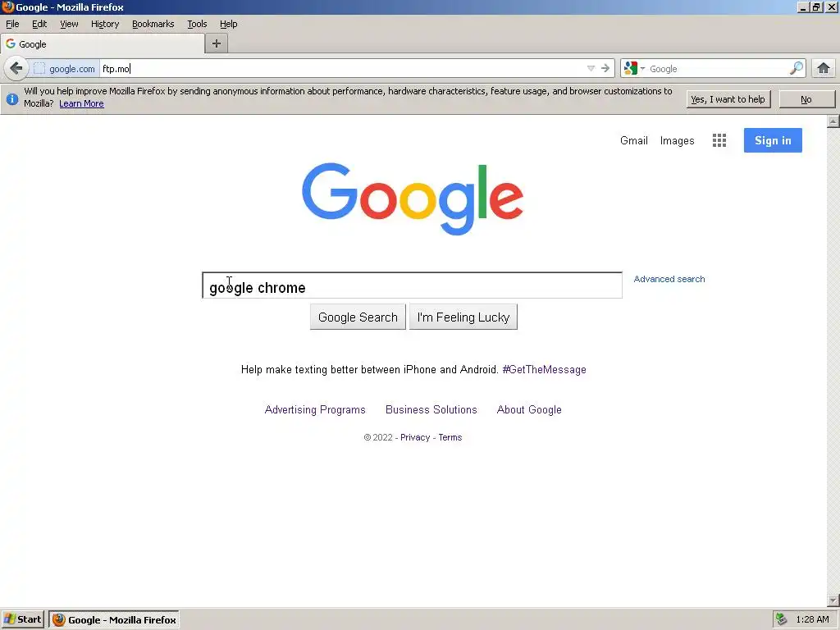Open About Google link
This screenshot has width=840, height=630.
[x=529, y=410]
